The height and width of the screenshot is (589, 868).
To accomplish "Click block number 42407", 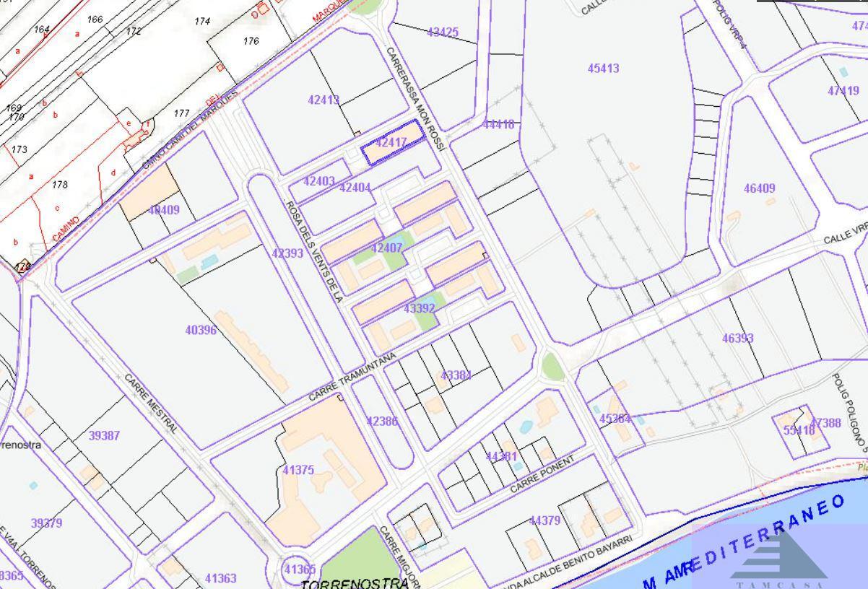I will point(386,248).
